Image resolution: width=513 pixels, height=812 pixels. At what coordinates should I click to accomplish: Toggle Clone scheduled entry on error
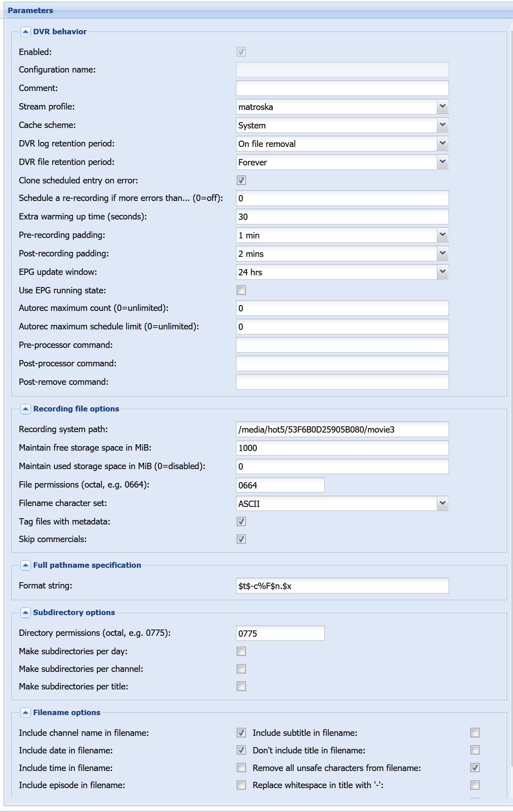pyautogui.click(x=241, y=180)
